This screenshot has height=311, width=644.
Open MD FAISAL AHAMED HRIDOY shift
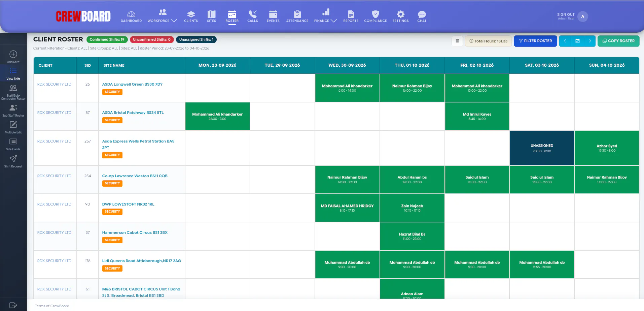347,208
